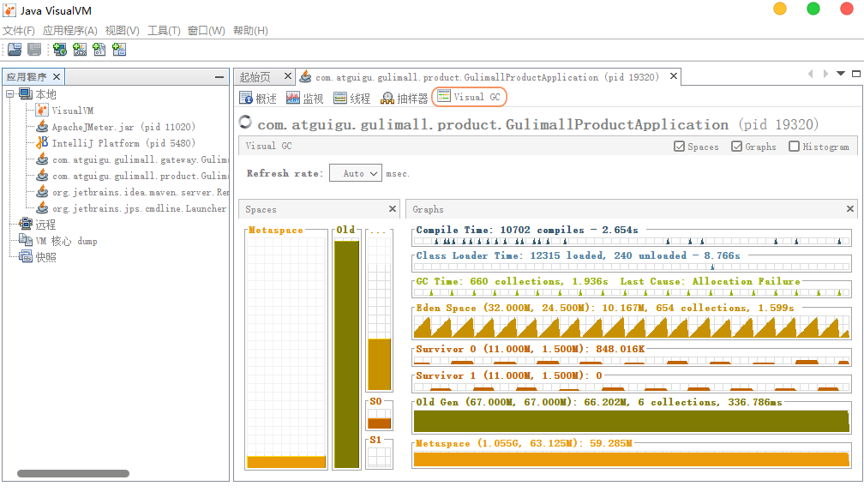Select the 本地 computer icon in the tree
The height and width of the screenshot is (504, 864).
[x=26, y=93]
